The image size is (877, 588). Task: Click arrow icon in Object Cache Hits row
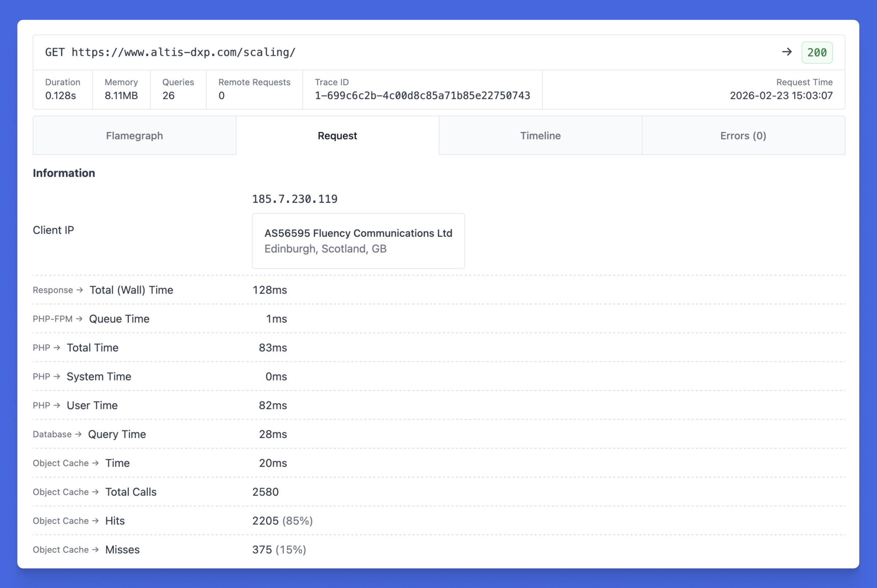[x=95, y=520]
